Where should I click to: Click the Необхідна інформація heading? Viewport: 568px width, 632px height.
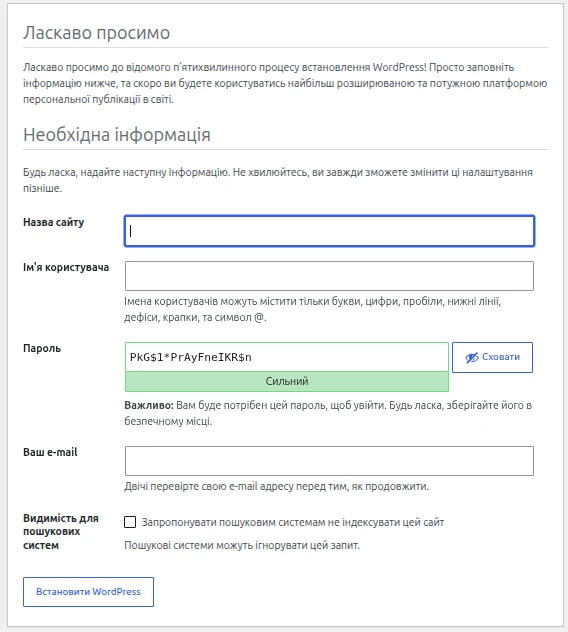(x=117, y=135)
